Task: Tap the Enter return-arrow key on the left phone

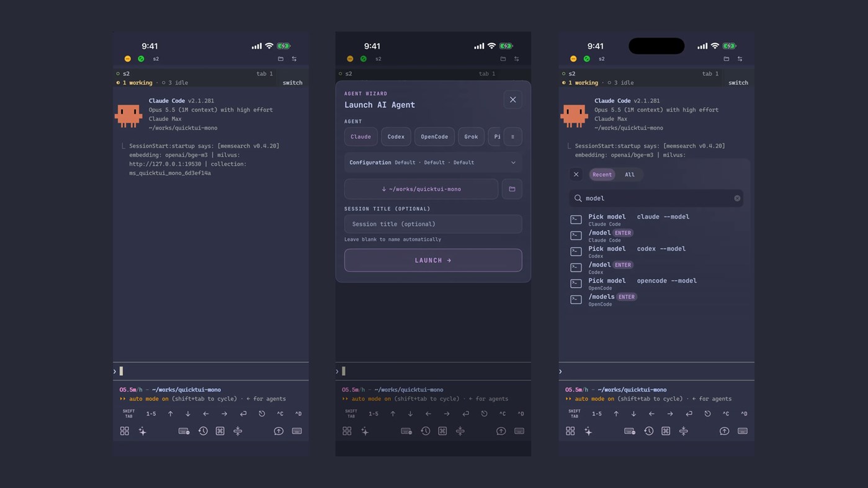Action: point(243,414)
